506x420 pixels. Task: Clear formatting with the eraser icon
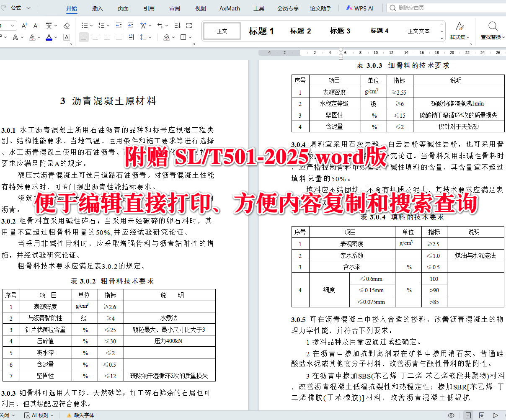pyautogui.click(x=67, y=26)
